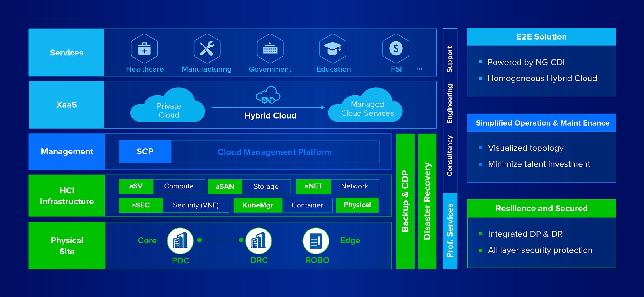
Task: Click the DRC building icon
Action: (x=259, y=241)
